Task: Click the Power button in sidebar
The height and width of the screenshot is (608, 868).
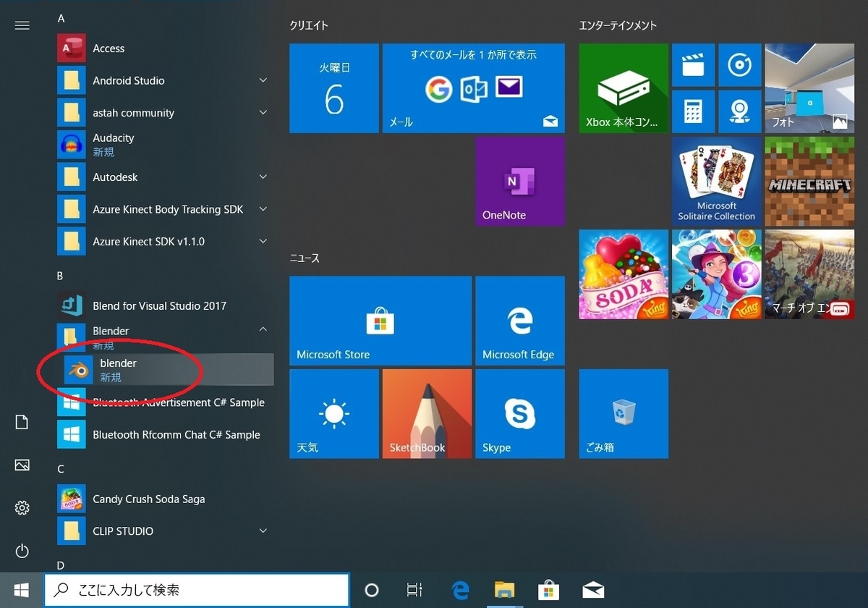Action: 22,552
